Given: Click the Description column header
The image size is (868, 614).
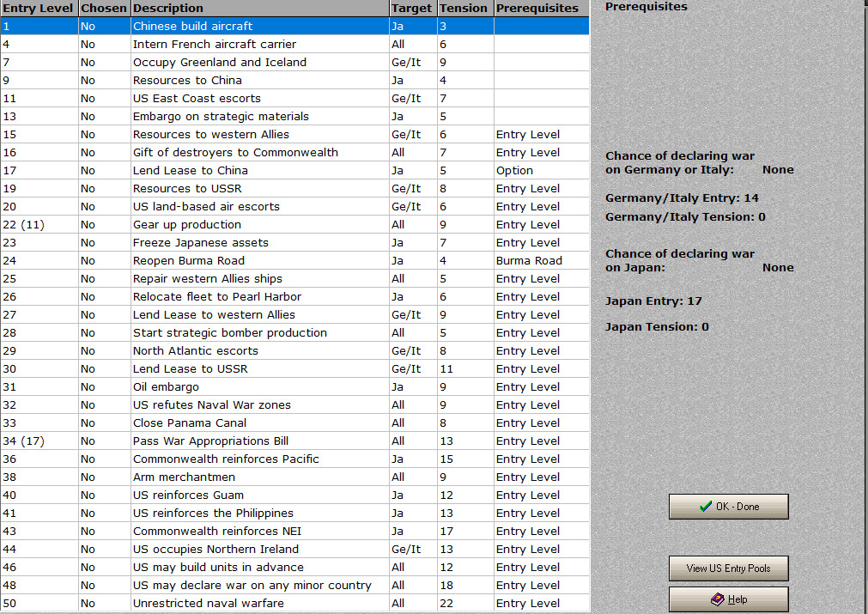Looking at the screenshot, I should click(x=259, y=9).
